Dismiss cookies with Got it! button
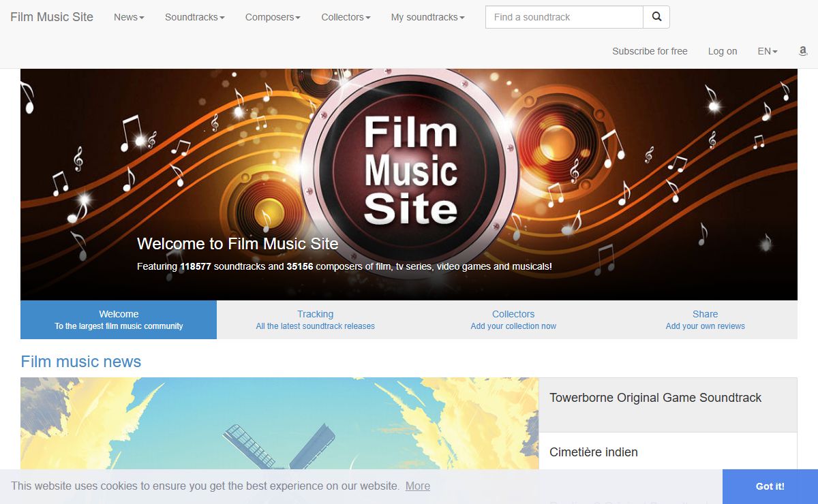 pyautogui.click(x=770, y=486)
